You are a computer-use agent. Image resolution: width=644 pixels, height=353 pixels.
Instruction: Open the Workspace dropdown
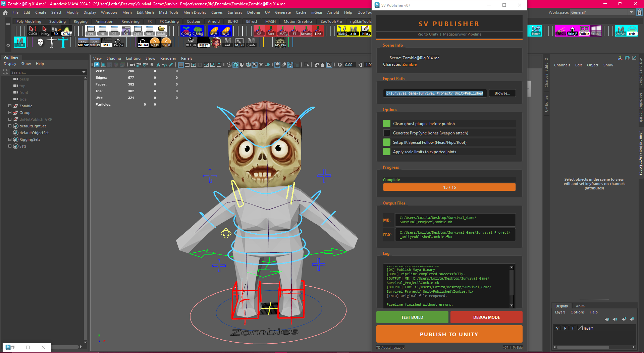631,12
